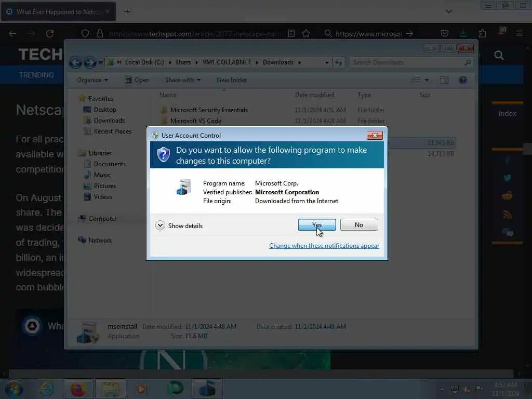Viewport: 532px width, 399px height.
Task: Select Desktop in navigation pane
Action: [105, 110]
